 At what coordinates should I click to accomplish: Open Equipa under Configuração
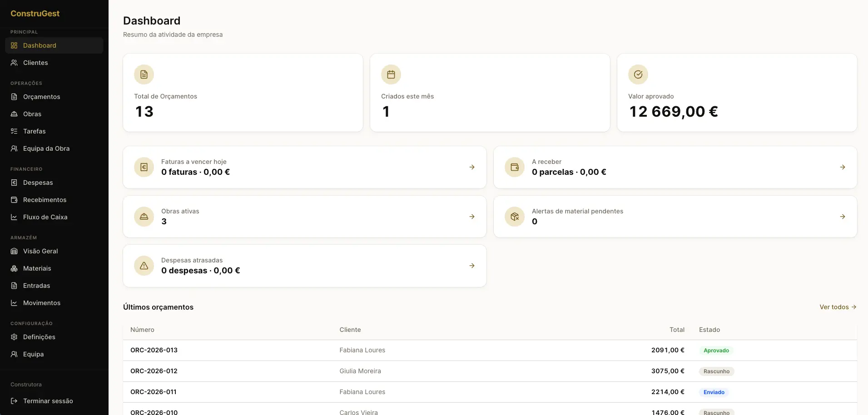54,354
